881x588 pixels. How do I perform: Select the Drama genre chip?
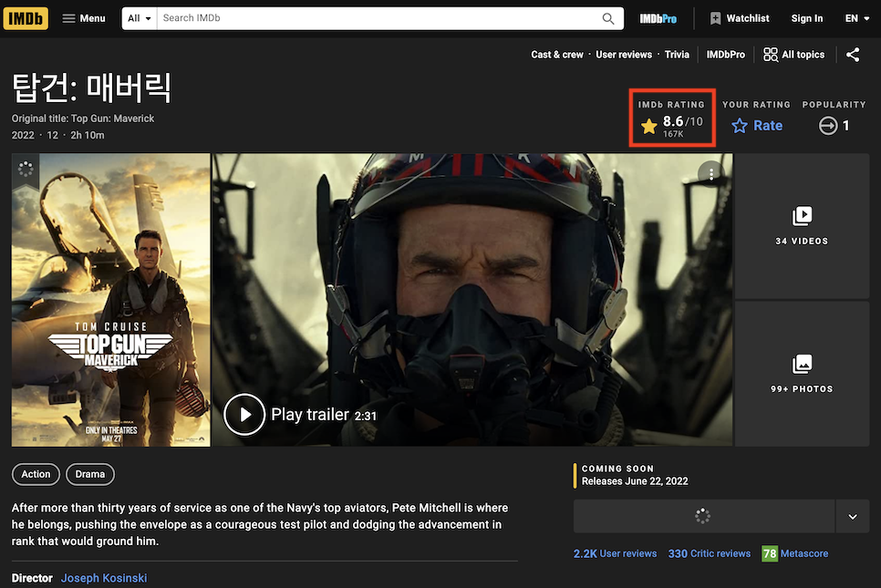tap(90, 474)
